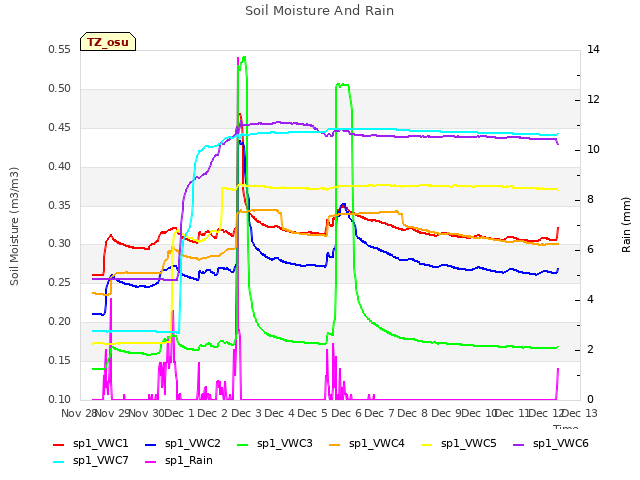Viewport: 640px width, 480px height.
Task: Select the sp1_VWC1 legend label
Action: [100, 444]
